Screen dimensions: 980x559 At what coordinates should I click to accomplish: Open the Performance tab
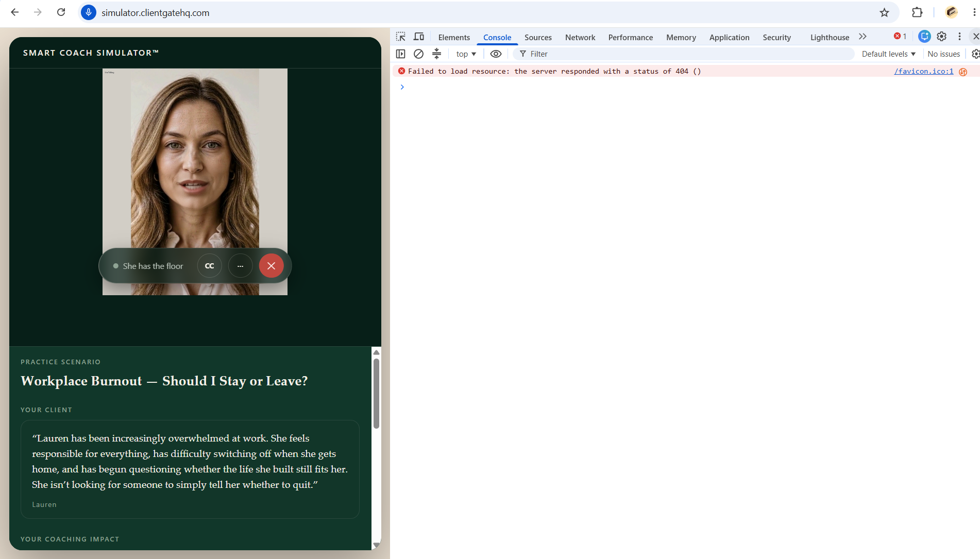(x=630, y=37)
